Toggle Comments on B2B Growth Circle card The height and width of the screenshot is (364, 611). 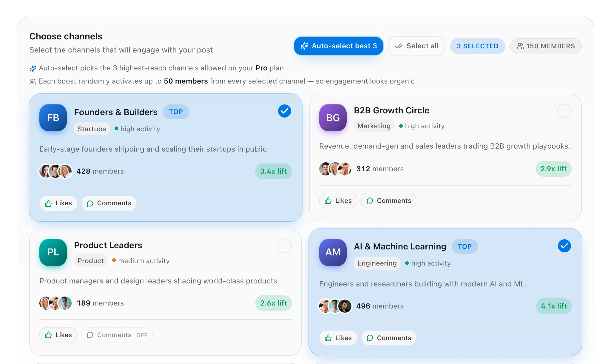pos(389,200)
